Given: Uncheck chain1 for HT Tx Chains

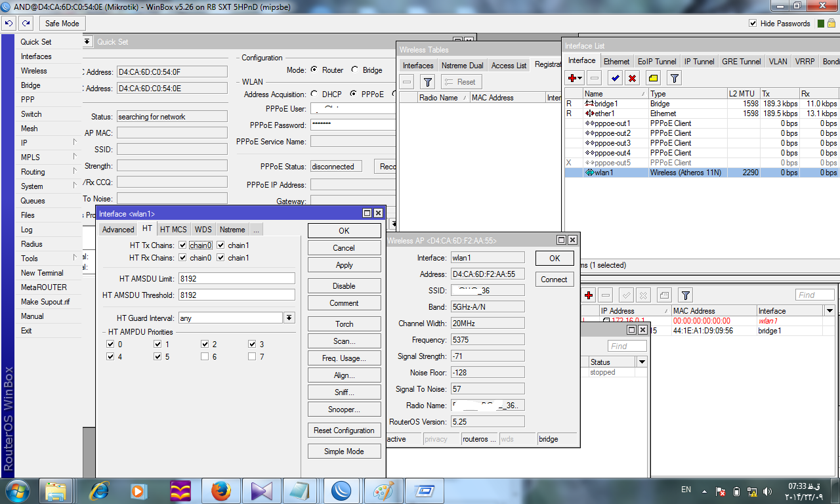Looking at the screenshot, I should (221, 245).
